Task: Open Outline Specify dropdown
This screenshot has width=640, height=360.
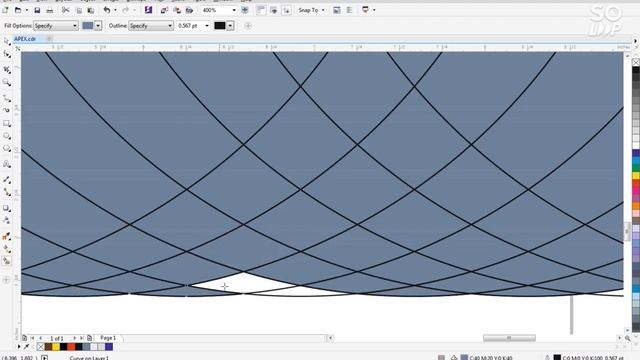Action: point(151,26)
